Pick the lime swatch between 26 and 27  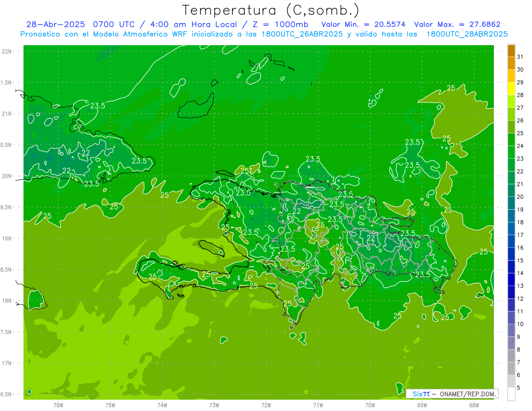(511, 114)
